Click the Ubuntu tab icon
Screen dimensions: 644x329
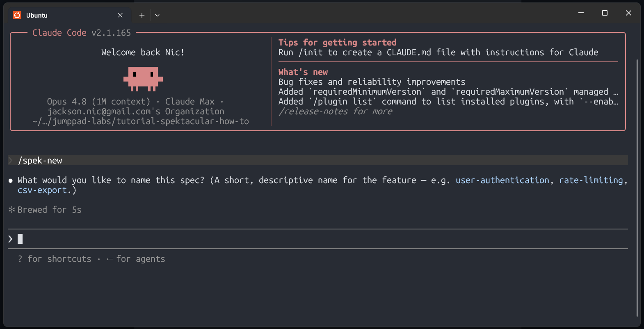click(17, 15)
